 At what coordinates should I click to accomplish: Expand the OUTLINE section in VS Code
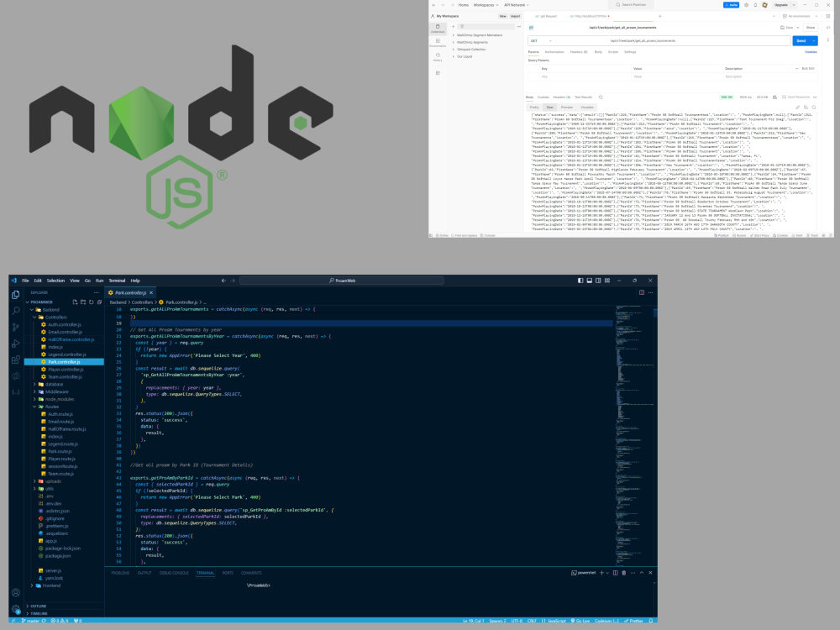38,606
